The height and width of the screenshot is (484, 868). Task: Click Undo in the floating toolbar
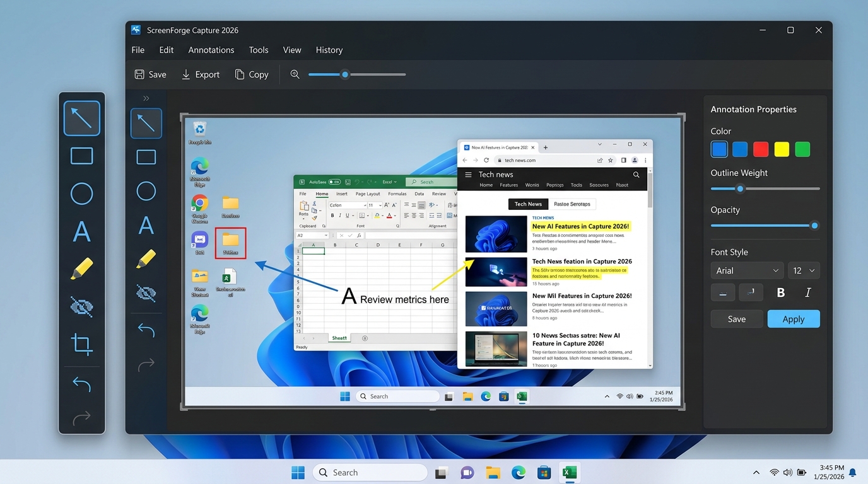pyautogui.click(x=82, y=384)
